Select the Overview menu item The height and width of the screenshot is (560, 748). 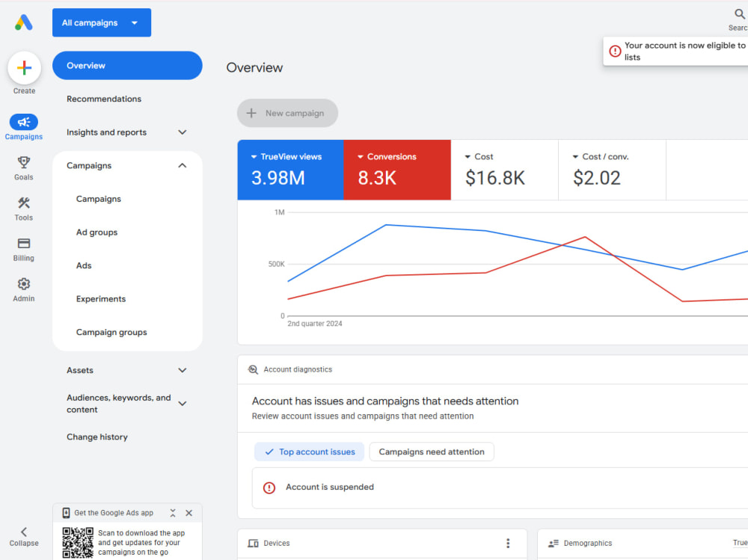point(127,65)
